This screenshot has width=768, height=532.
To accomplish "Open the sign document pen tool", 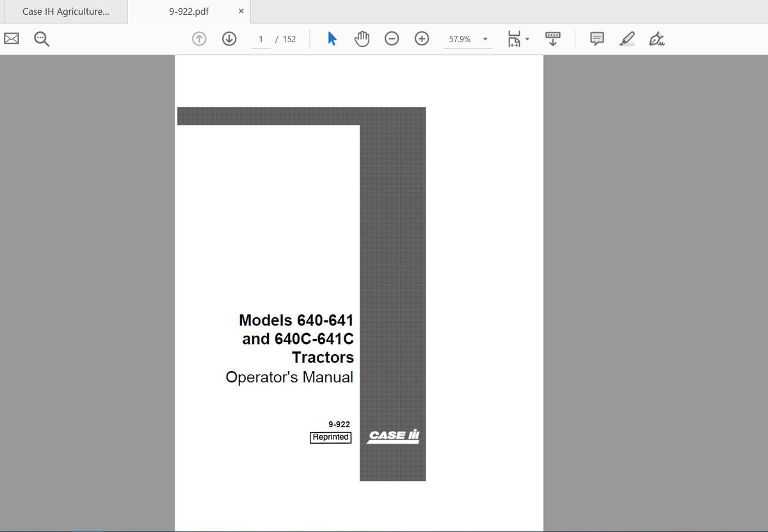I will (657, 39).
